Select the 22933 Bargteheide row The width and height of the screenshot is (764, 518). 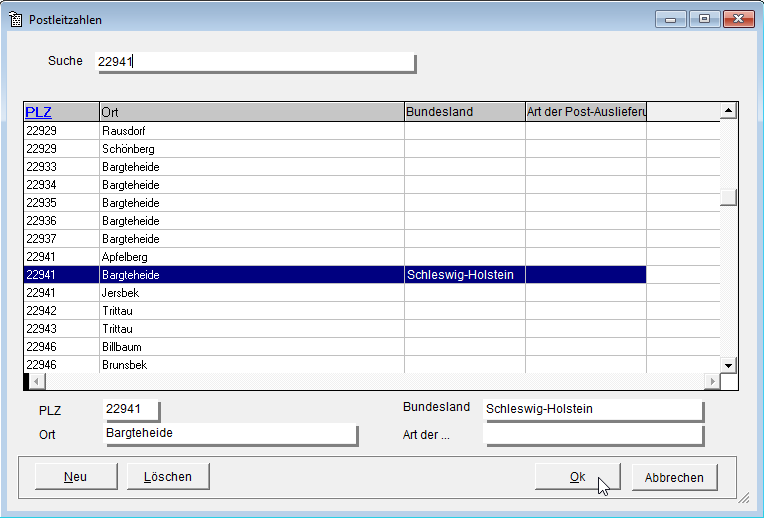pos(372,167)
